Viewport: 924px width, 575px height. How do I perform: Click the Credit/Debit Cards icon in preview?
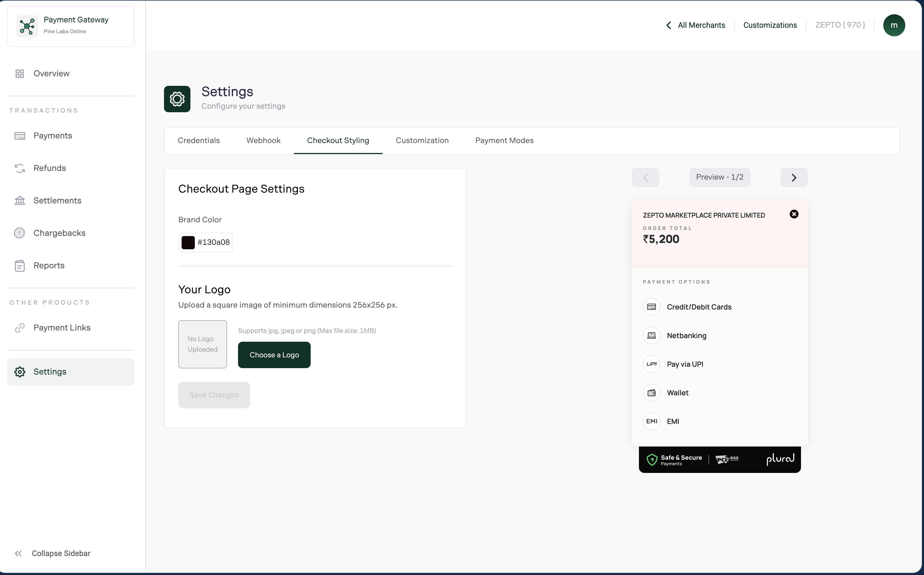(651, 307)
